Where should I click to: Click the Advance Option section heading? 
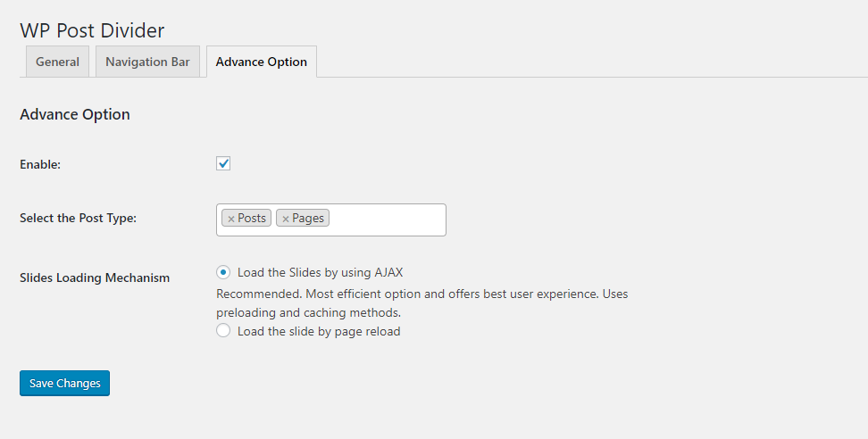point(75,114)
